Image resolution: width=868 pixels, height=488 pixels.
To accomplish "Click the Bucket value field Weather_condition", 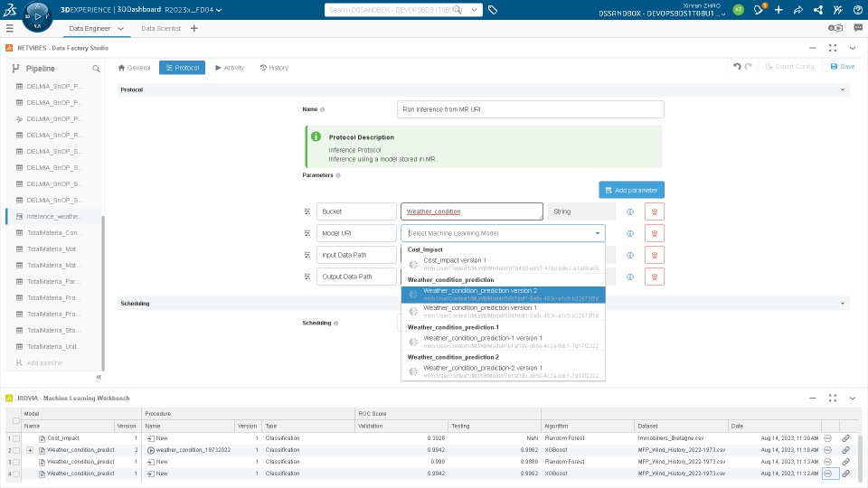I will click(472, 211).
